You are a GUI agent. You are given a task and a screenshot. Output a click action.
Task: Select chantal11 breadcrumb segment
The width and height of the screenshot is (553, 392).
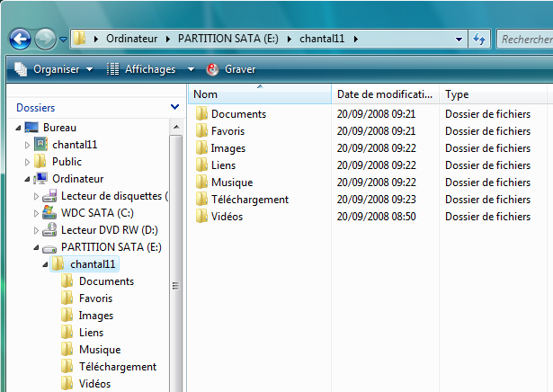322,39
